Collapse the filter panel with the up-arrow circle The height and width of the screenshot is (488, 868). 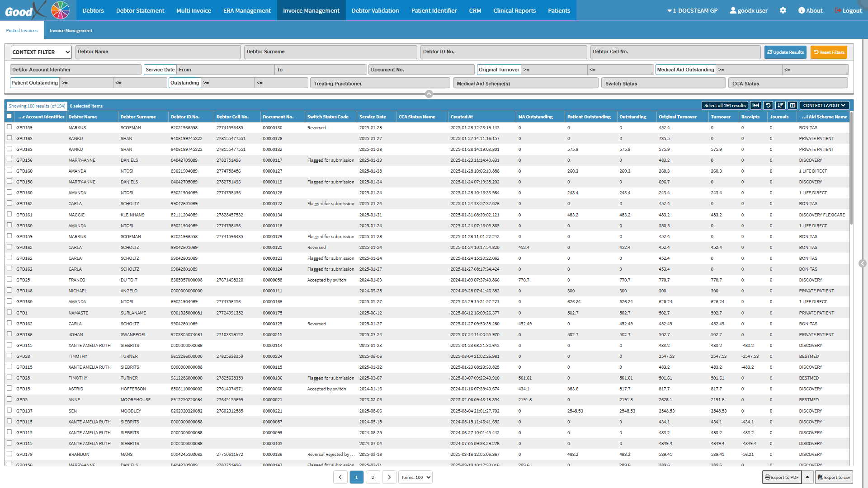pyautogui.click(x=429, y=94)
